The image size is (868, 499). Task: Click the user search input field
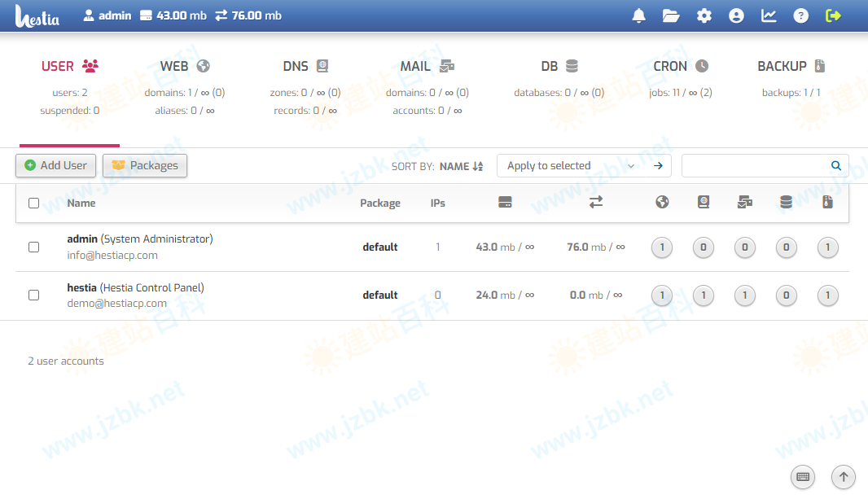pyautogui.click(x=754, y=166)
